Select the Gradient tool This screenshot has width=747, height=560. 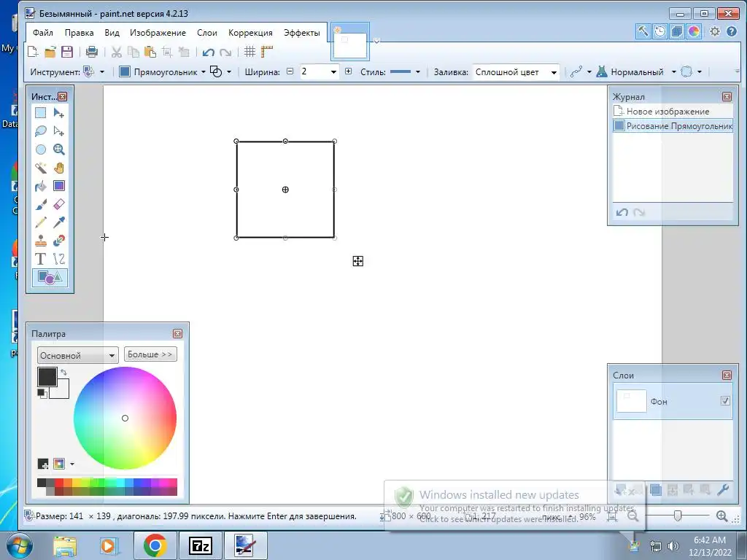(58, 186)
